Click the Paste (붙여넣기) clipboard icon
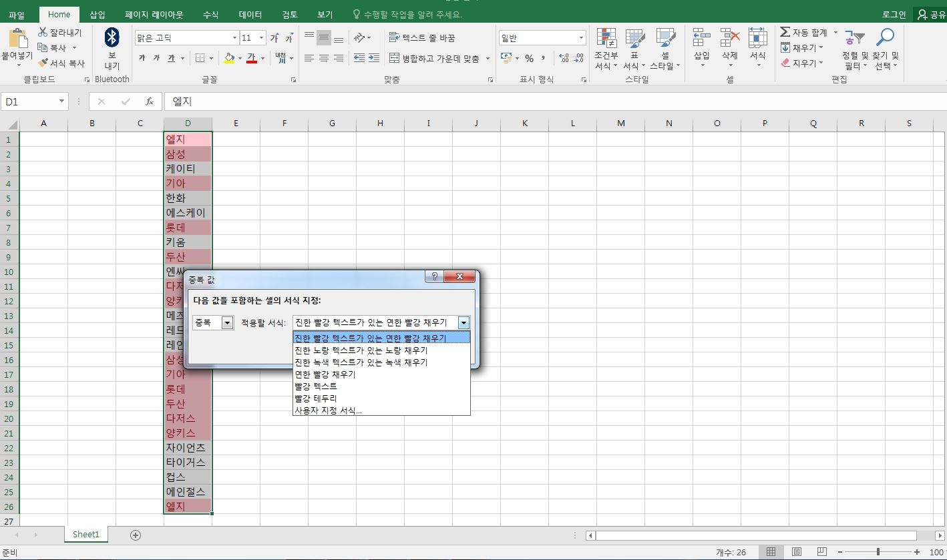 click(18, 39)
